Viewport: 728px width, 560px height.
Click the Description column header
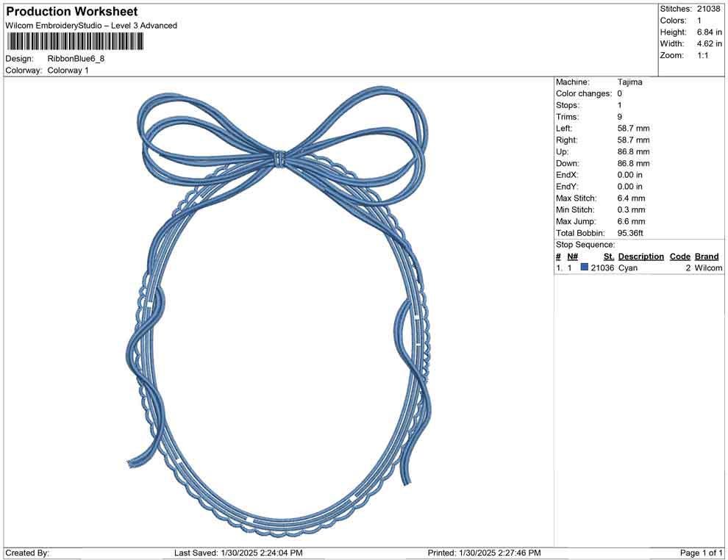[x=640, y=256]
